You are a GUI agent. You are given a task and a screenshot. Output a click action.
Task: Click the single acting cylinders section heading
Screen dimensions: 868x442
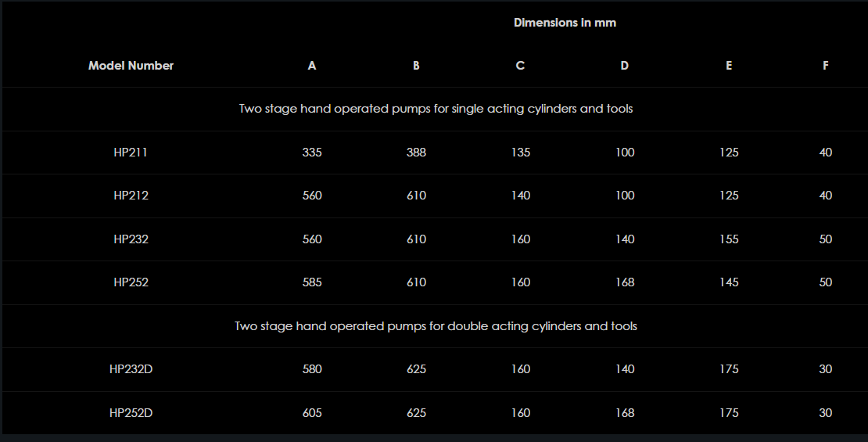tap(436, 109)
